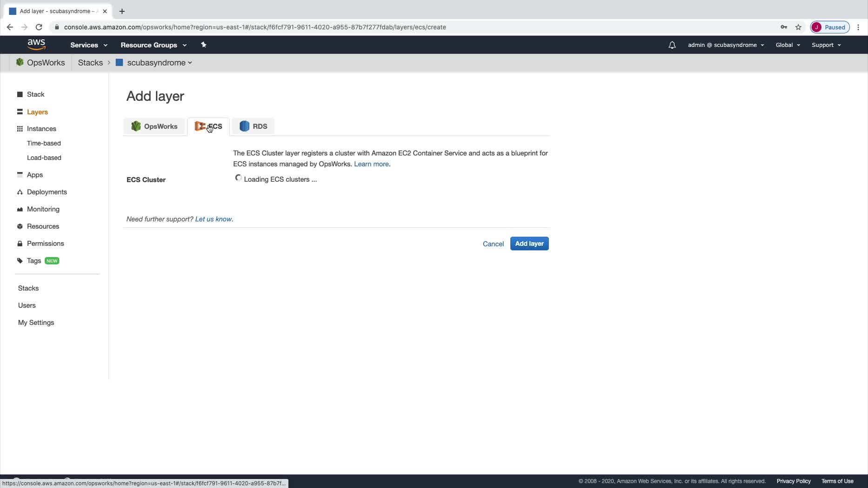Bookmark this page with the star icon
Image resolution: width=868 pixels, height=488 pixels.
(798, 27)
